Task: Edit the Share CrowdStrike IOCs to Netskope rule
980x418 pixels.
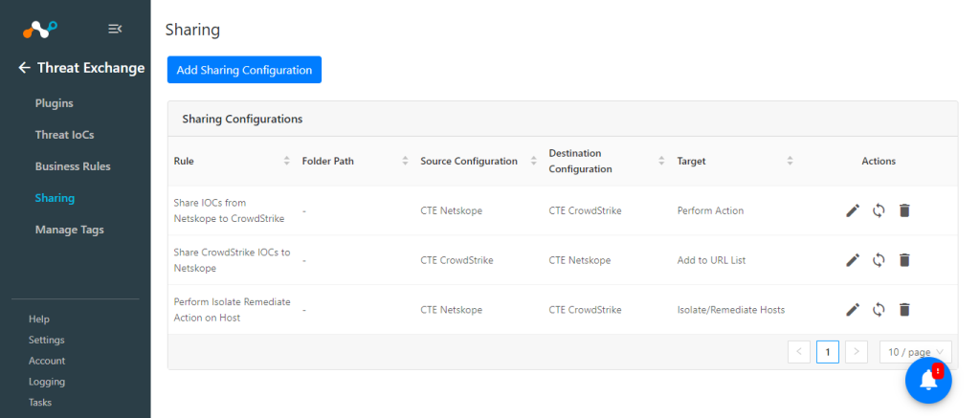Action: [853, 260]
